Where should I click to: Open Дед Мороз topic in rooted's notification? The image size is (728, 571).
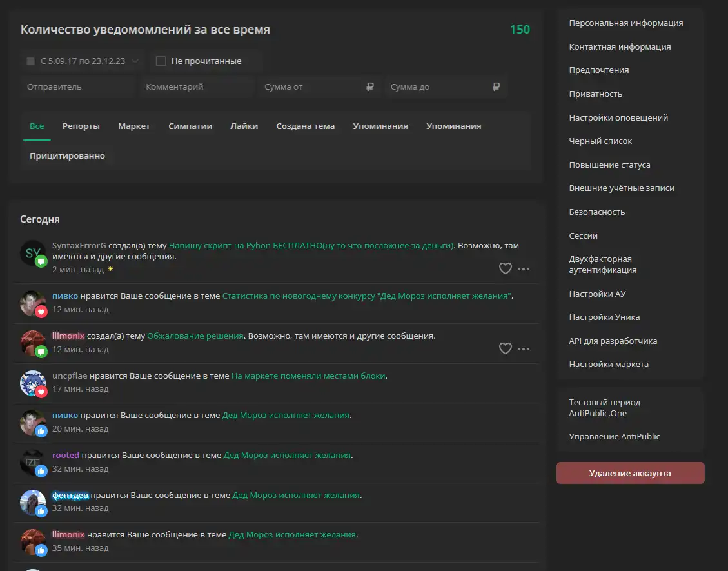click(x=287, y=455)
